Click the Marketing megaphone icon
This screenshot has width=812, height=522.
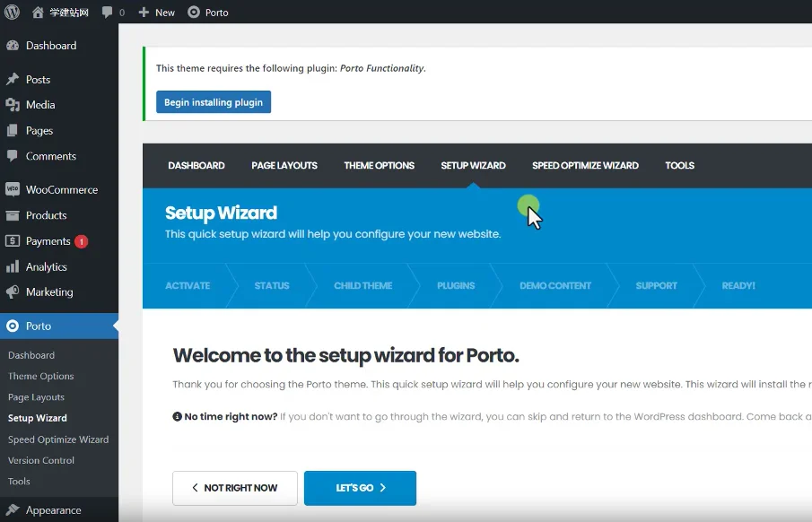click(13, 291)
